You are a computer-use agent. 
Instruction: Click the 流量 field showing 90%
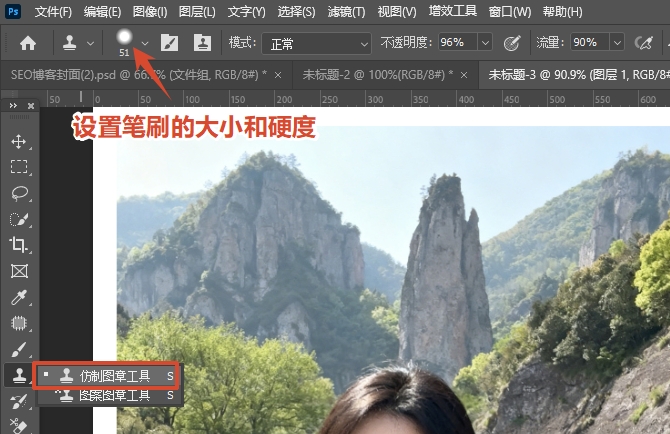tap(589, 42)
